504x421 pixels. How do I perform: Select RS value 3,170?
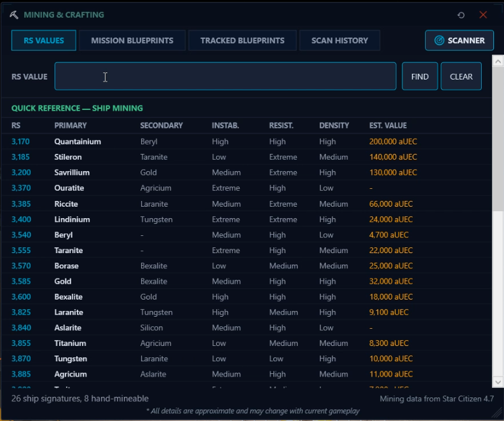coord(20,142)
